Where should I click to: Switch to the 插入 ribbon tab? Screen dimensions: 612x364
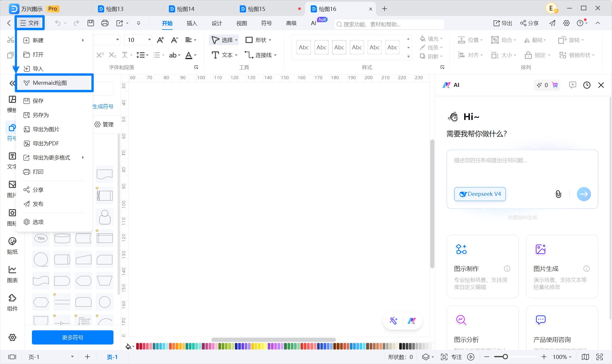[192, 23]
